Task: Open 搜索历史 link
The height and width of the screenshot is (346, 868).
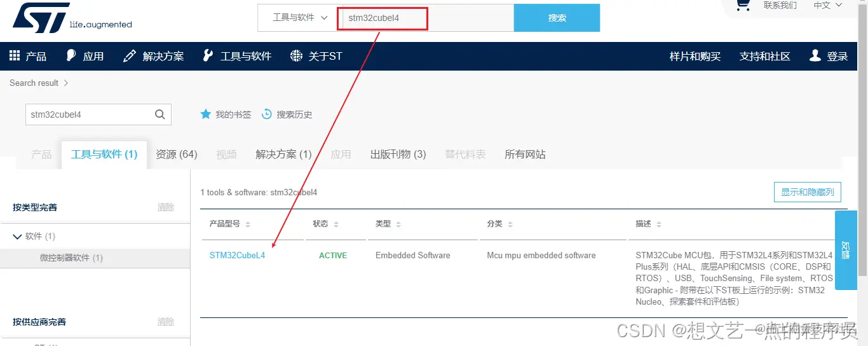Action: [x=295, y=114]
